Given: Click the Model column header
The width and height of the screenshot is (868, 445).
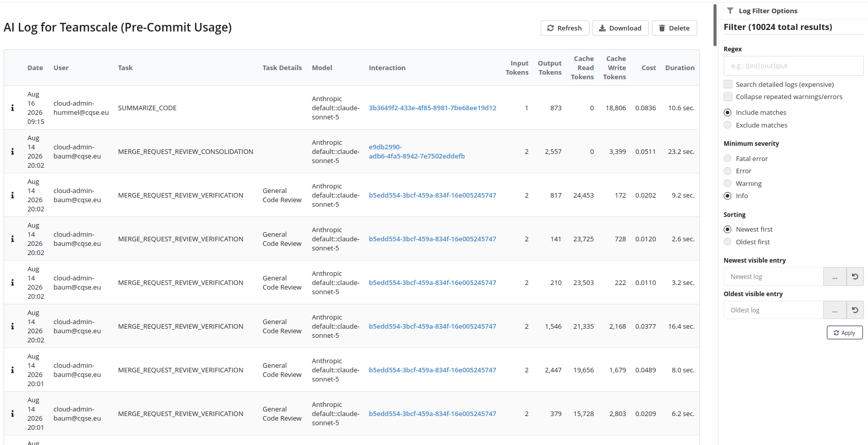Looking at the screenshot, I should [x=322, y=68].
